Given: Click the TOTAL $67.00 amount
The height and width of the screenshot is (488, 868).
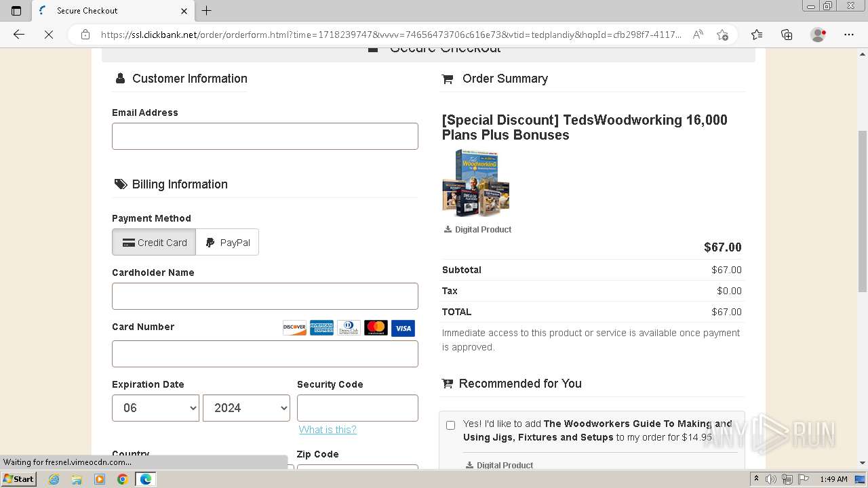Looking at the screenshot, I should (x=726, y=312).
